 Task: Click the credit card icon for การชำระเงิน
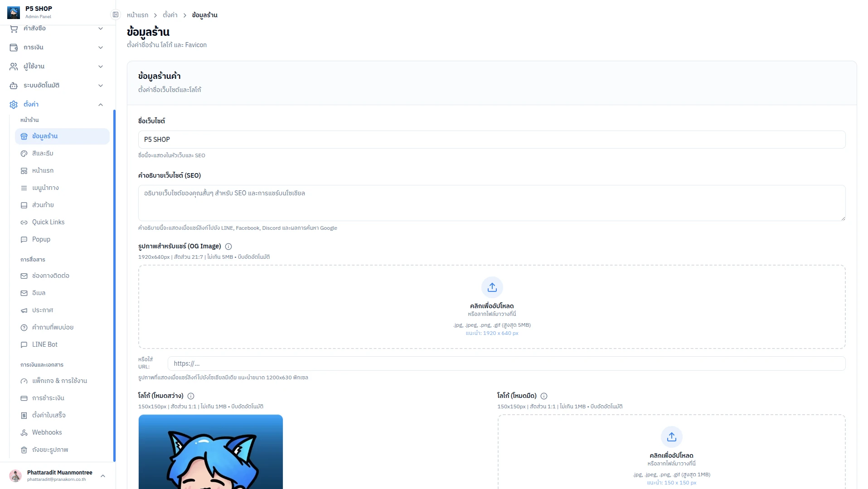tap(24, 398)
